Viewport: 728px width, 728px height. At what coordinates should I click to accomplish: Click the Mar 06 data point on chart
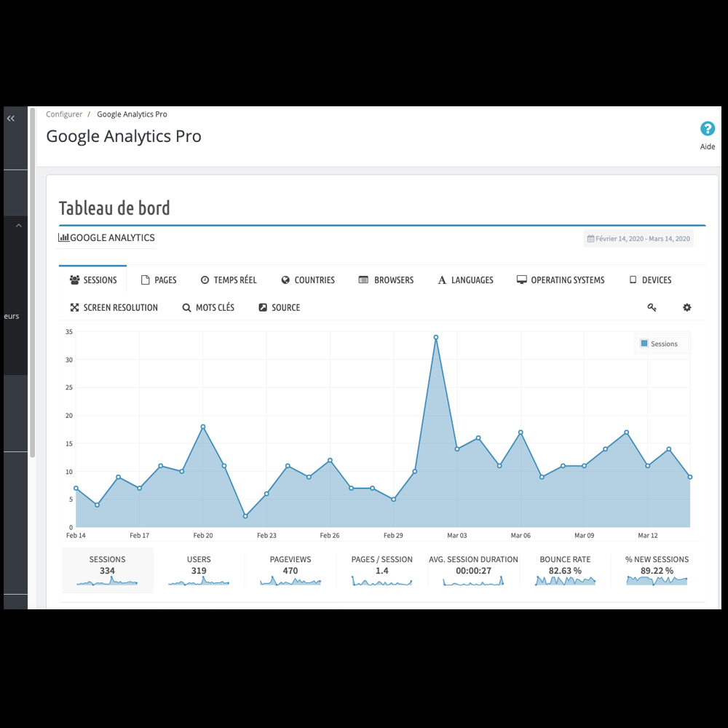[x=521, y=432]
